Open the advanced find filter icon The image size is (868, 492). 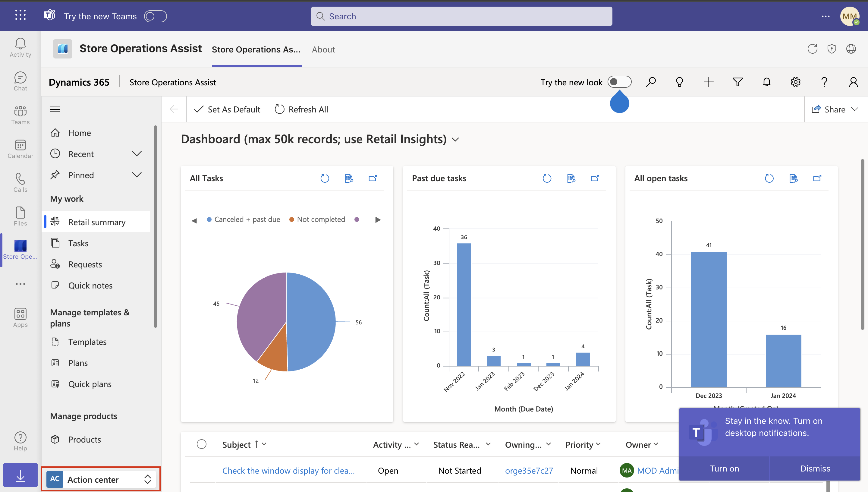coord(737,82)
